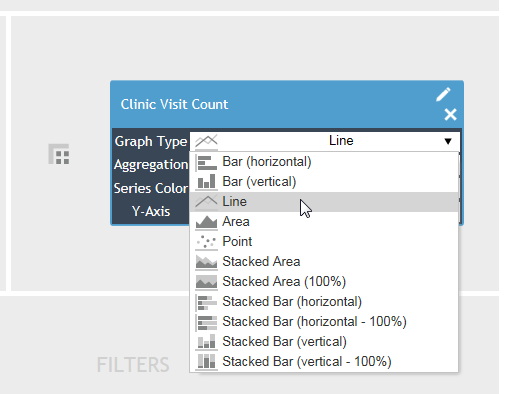Click the Stacked Area chart icon

[x=206, y=262]
